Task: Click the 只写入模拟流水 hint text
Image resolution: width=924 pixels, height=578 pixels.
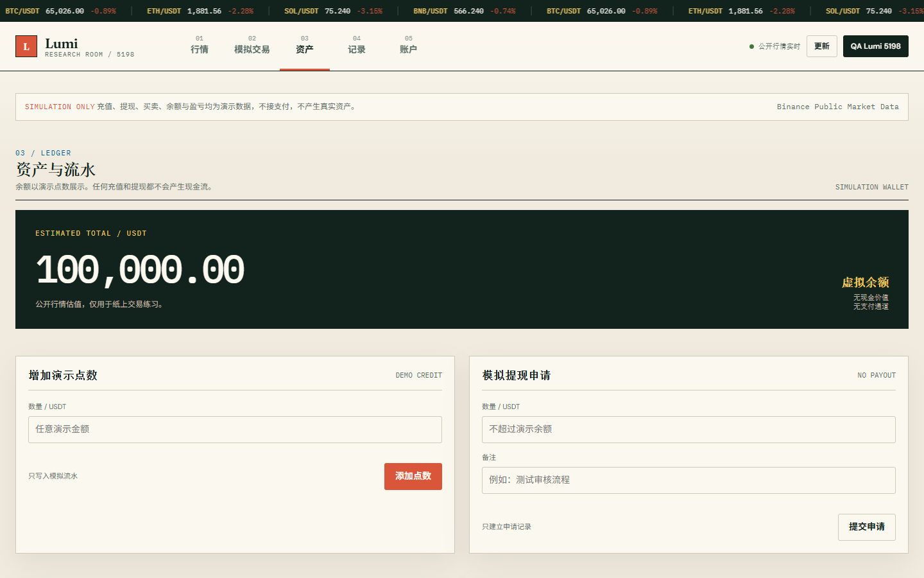Action: coord(53,476)
